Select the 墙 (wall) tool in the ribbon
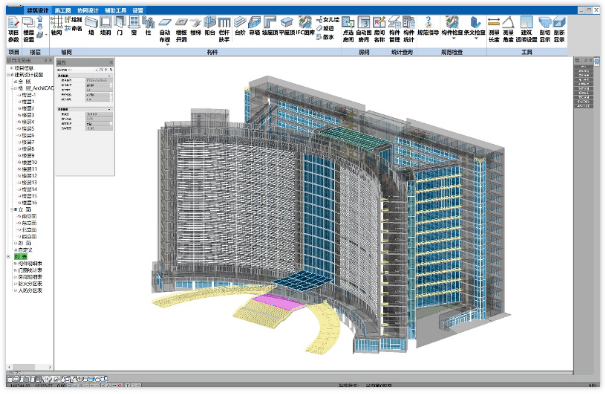The height and width of the screenshot is (394, 605). coord(91,26)
